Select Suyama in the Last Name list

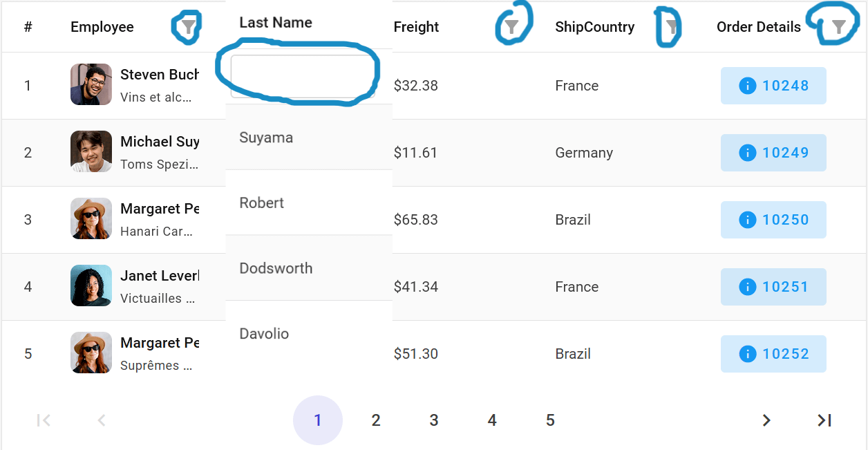(x=266, y=138)
